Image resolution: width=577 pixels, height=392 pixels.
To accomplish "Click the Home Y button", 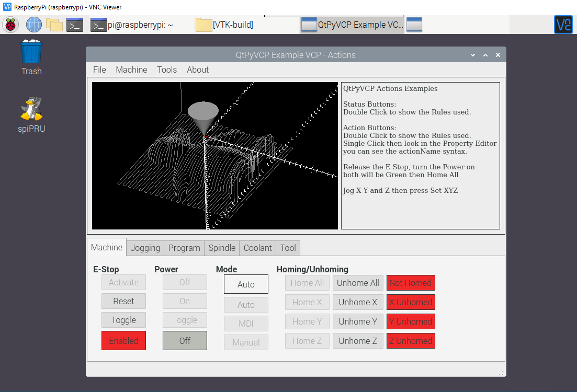I will [307, 321].
